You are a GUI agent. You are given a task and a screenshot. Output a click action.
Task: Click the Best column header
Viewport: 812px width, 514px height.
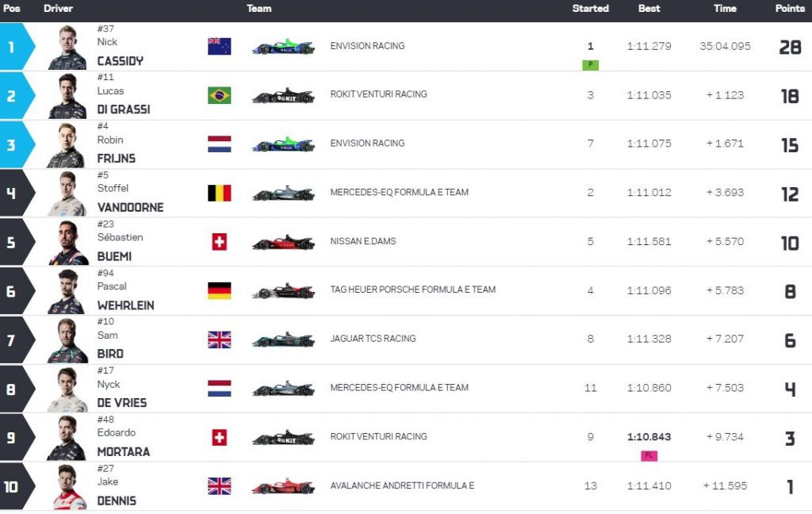pos(649,8)
